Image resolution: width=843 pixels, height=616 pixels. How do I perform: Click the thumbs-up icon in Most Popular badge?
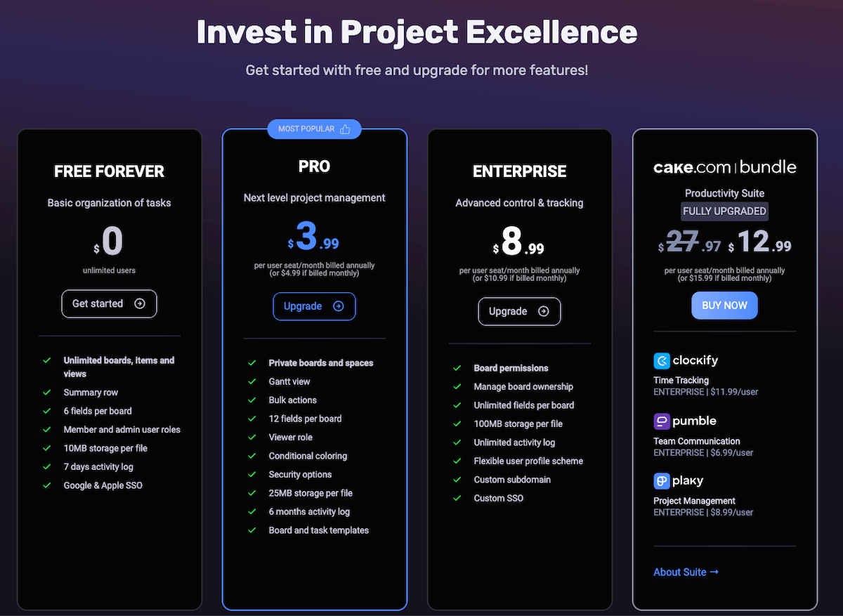tap(345, 129)
